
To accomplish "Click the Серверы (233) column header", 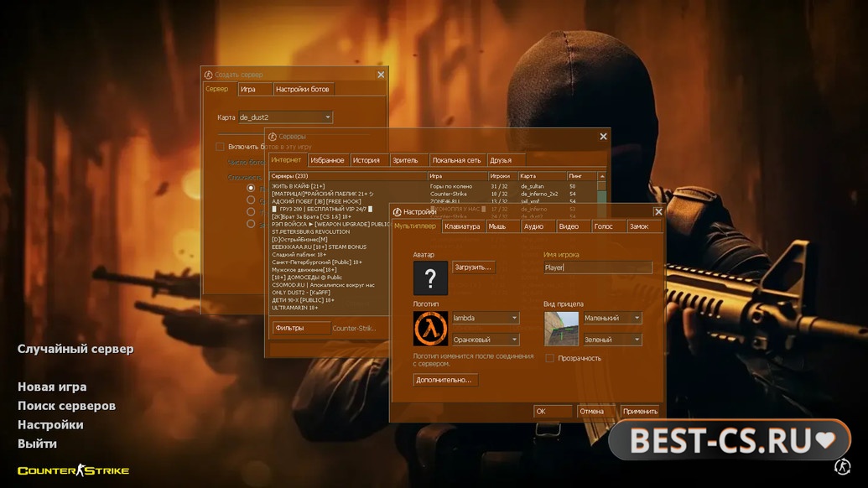I will pyautogui.click(x=349, y=176).
